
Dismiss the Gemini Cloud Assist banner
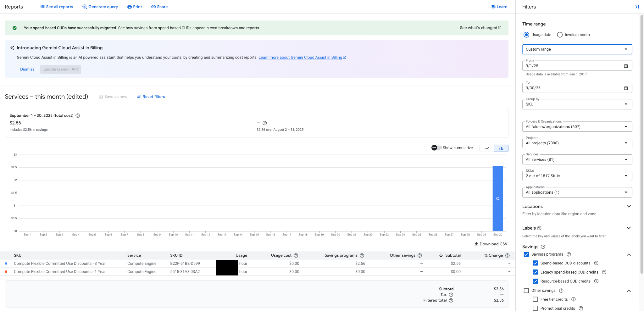(27, 69)
